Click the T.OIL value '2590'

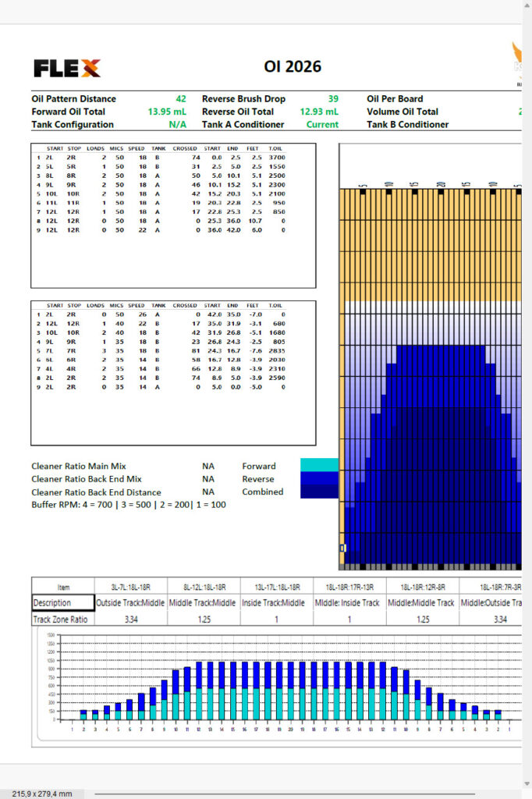click(x=277, y=378)
